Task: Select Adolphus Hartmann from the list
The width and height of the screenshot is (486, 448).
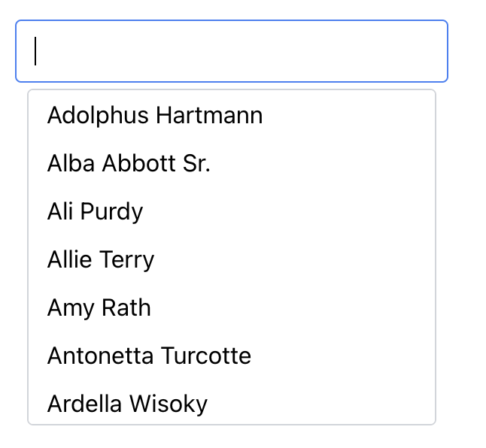Action: 155,116
